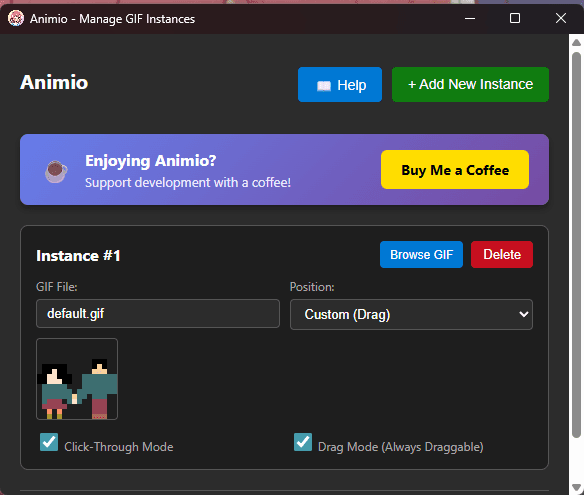
Task: Click the 'Support development with a coffee!' text
Action: (x=188, y=183)
